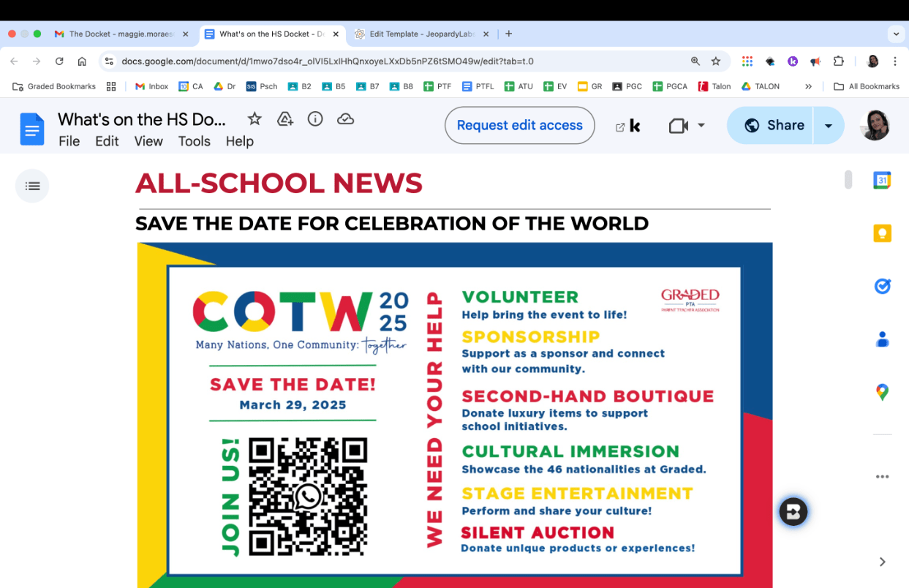Image resolution: width=909 pixels, height=588 pixels.
Task: Open the PGCA bookmark
Action: (x=670, y=86)
